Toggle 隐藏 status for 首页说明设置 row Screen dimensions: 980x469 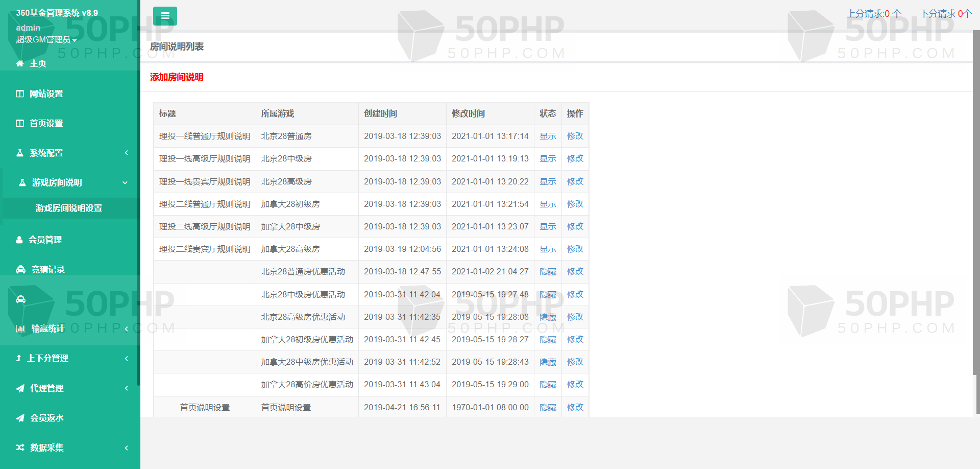click(x=548, y=408)
